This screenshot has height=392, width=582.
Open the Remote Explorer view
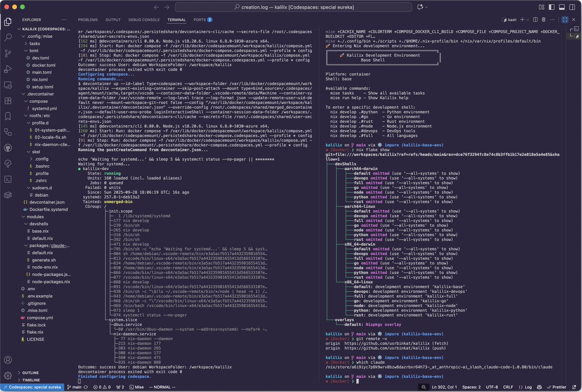(8, 85)
